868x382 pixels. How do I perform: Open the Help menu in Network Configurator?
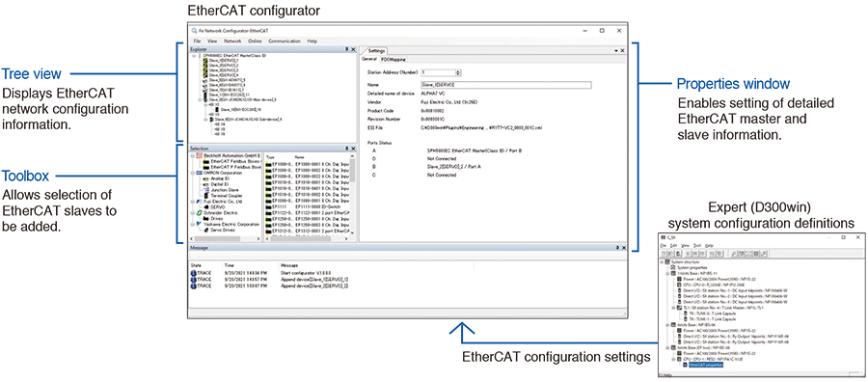click(312, 41)
